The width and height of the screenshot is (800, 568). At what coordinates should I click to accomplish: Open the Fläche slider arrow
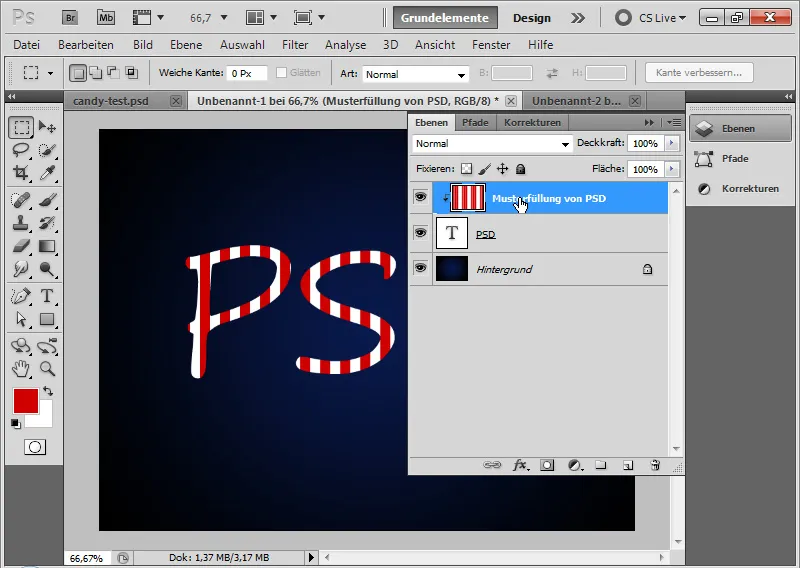672,169
